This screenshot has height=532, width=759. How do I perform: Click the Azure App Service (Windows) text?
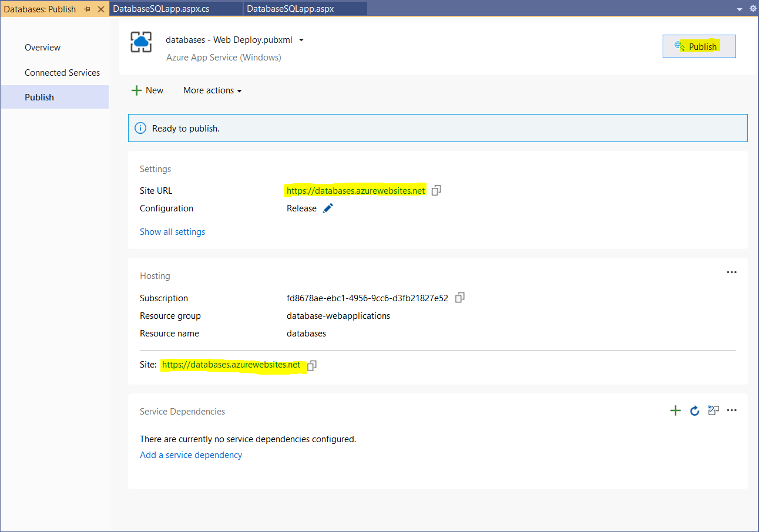[224, 58]
